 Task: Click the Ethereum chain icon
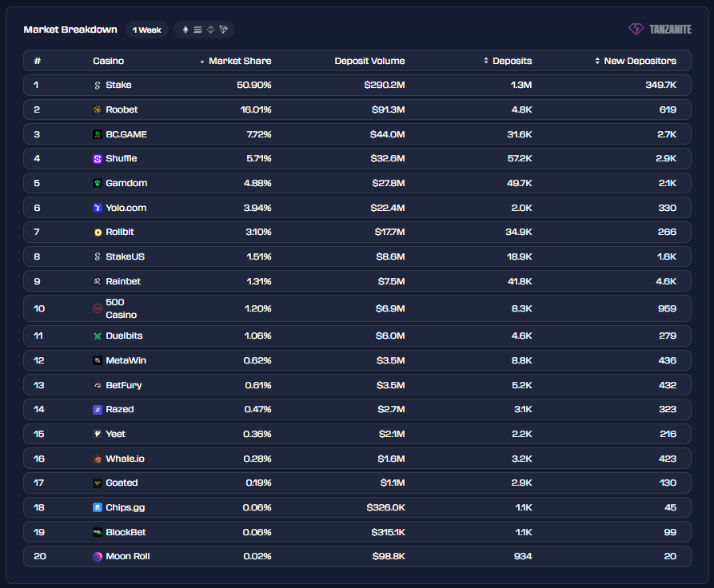(x=185, y=30)
